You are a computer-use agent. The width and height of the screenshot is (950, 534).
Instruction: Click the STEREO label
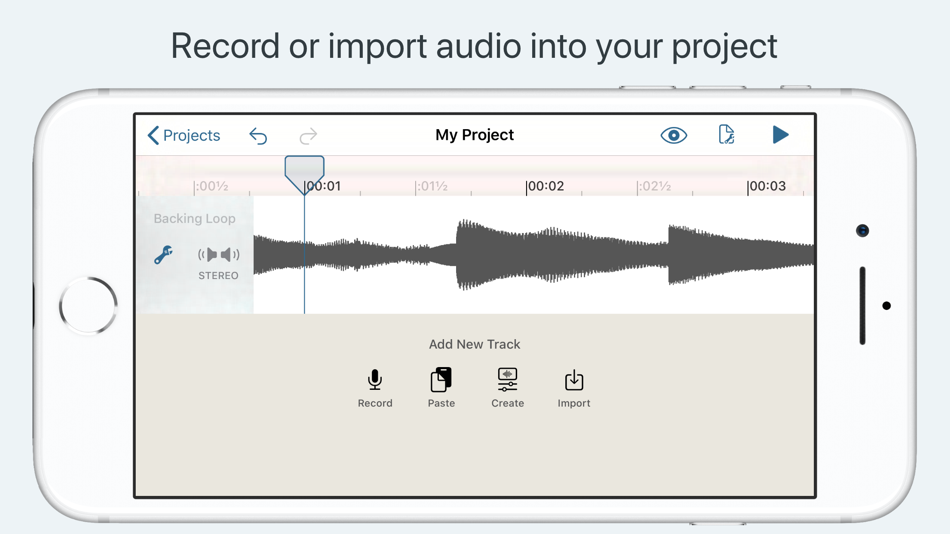click(218, 276)
